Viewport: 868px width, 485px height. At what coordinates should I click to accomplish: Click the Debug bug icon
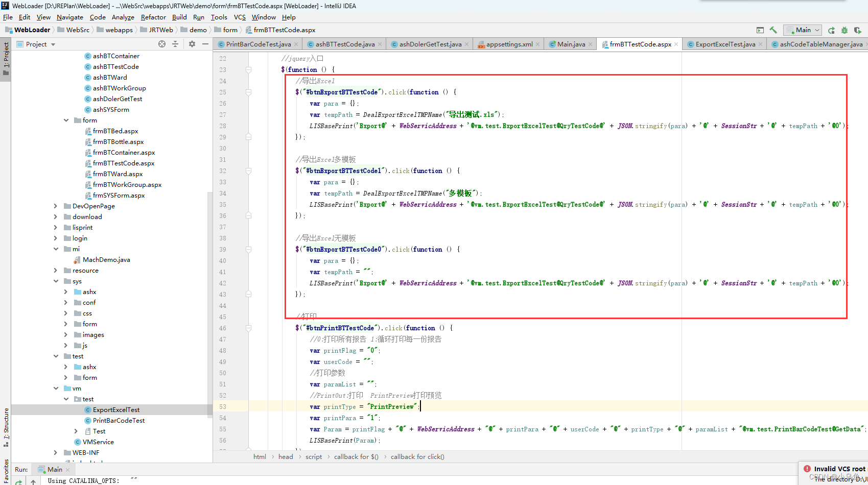pyautogui.click(x=844, y=30)
